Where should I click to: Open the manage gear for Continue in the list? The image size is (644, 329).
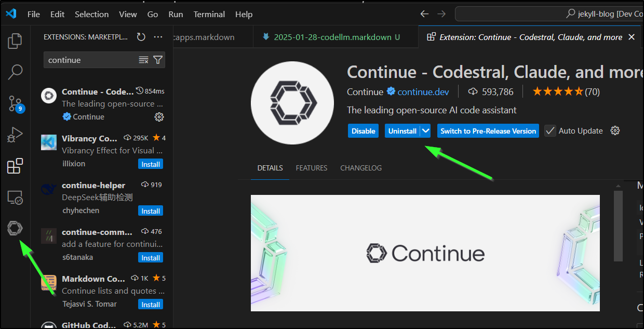(x=159, y=117)
